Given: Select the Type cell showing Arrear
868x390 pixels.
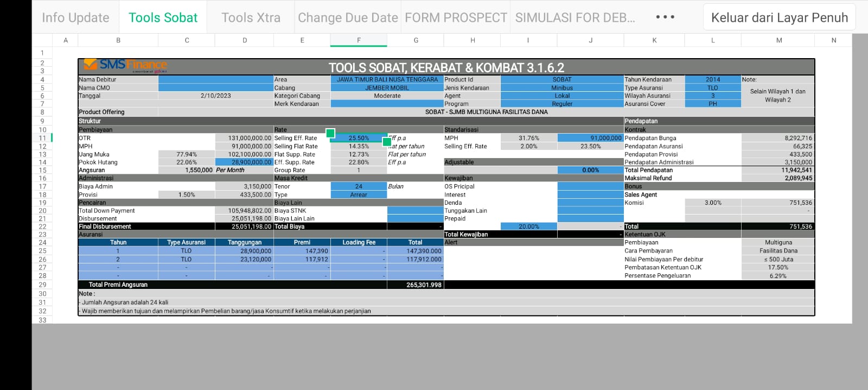Looking at the screenshot, I should [359, 194].
